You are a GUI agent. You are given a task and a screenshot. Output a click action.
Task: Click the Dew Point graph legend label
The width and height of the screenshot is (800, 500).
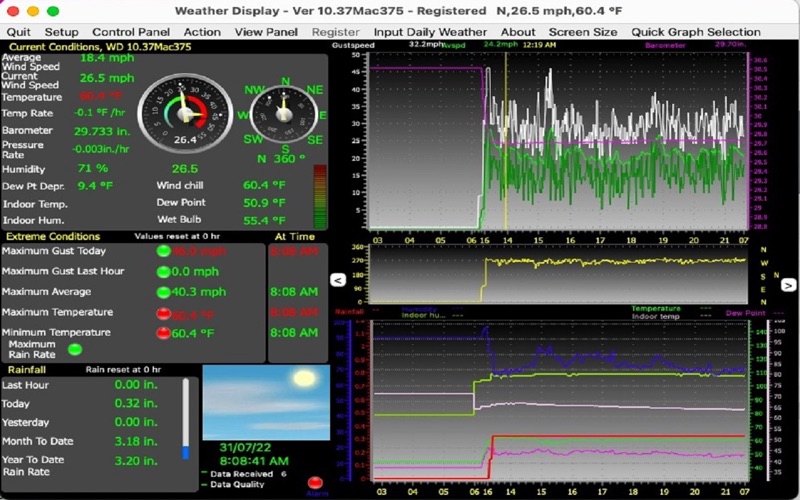point(745,313)
